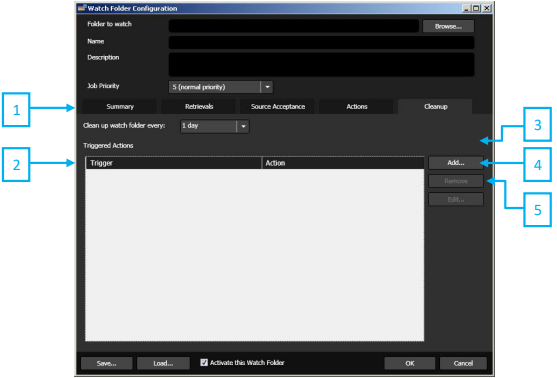Viewport: 557px width, 378px height.
Task: Open the Retrievals tab
Action: tap(199, 107)
